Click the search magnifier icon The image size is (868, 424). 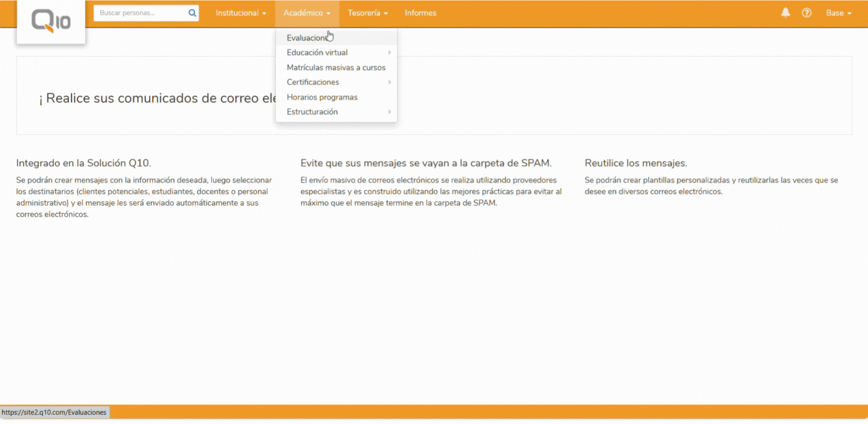tap(192, 13)
